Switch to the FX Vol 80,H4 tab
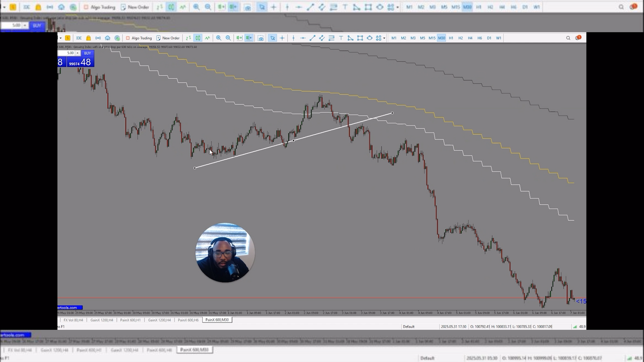Image resolution: width=644 pixels, height=362 pixels. 73,320
